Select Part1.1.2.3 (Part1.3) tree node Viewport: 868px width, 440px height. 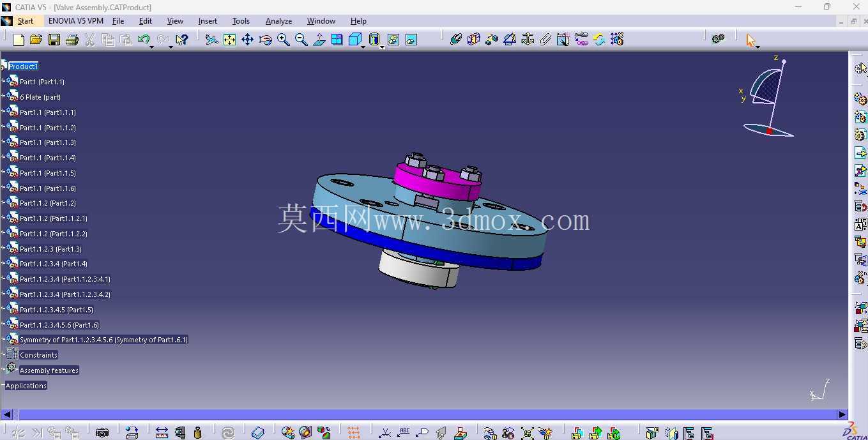[x=50, y=249]
